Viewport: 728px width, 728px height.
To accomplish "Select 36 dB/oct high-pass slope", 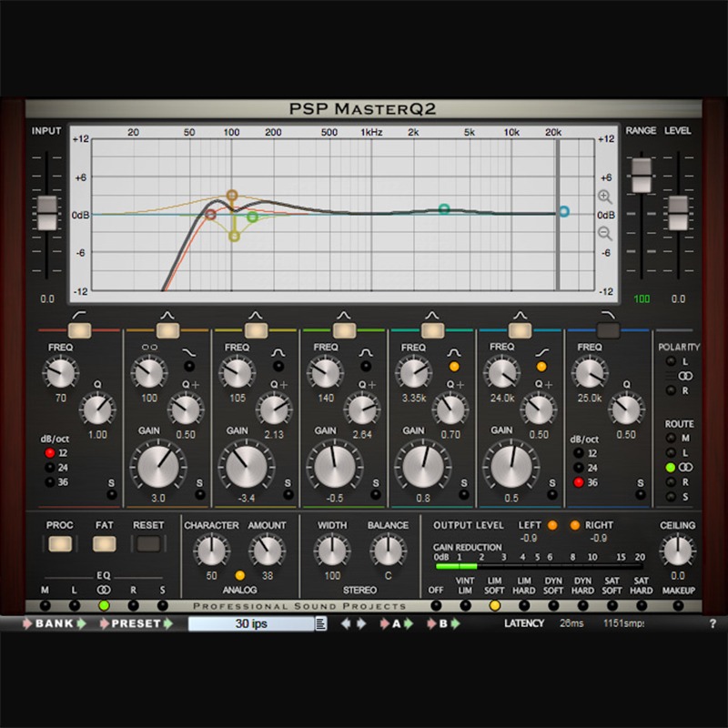I will [x=50, y=482].
